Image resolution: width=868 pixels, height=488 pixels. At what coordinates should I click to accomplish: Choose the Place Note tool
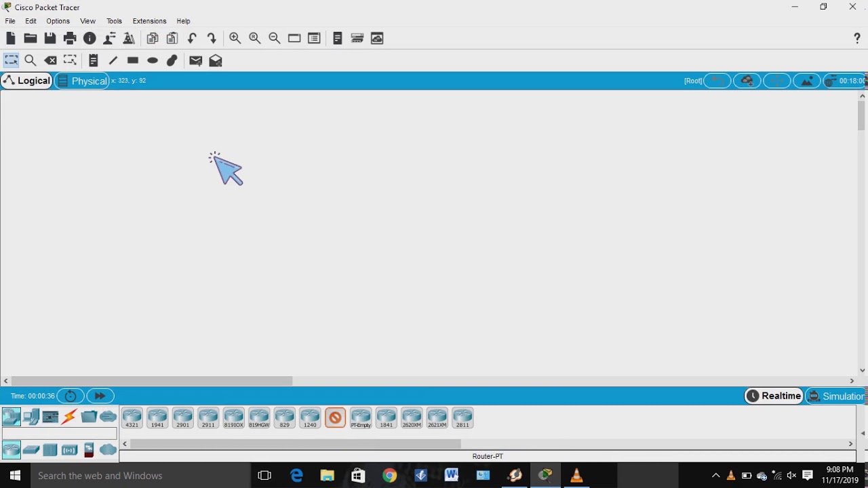94,60
